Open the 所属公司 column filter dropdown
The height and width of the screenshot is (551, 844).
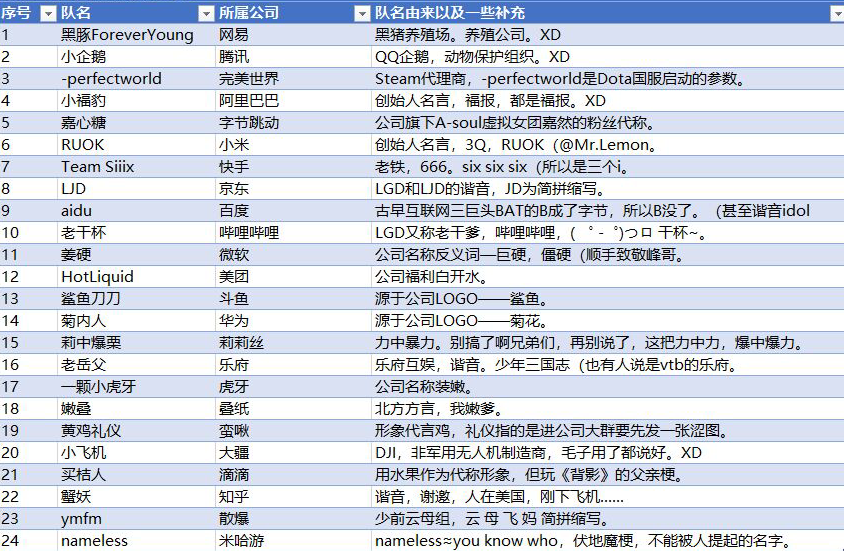pyautogui.click(x=363, y=13)
